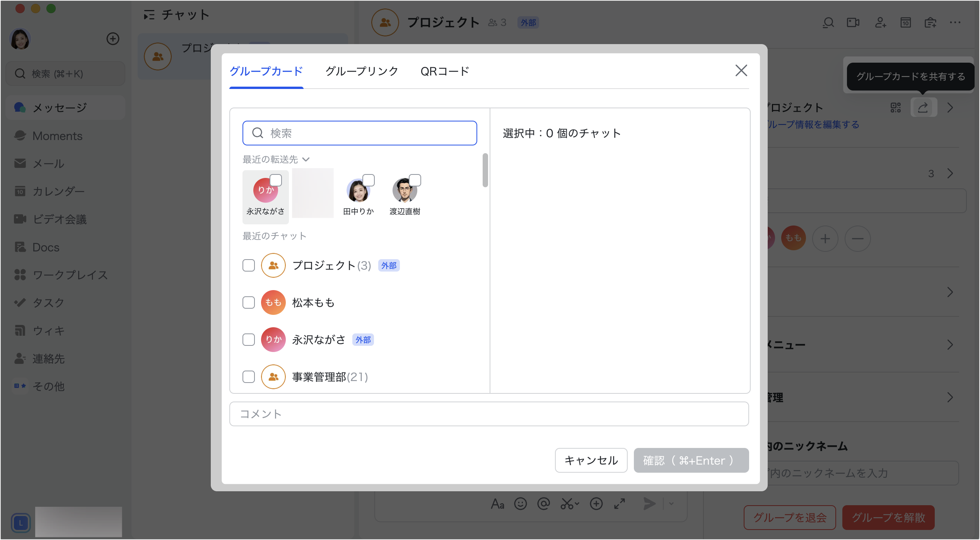Collapse the 最近の転送先 section
The width and height of the screenshot is (980, 540).
306,159
